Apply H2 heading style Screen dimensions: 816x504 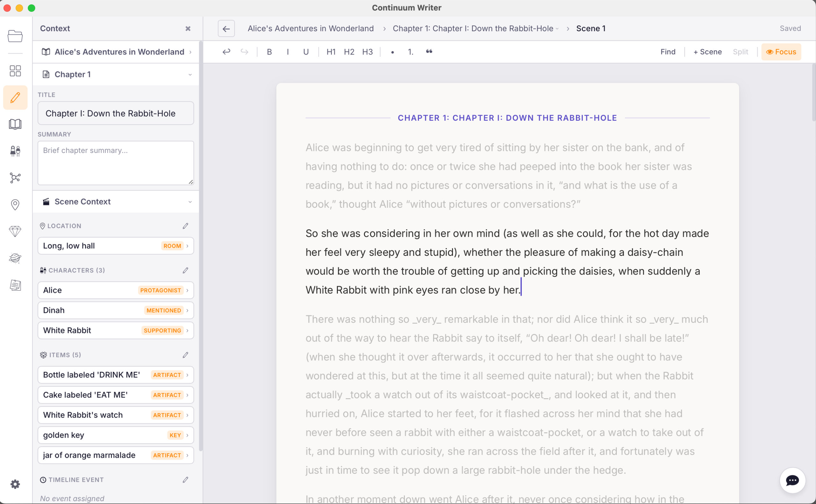tap(349, 52)
